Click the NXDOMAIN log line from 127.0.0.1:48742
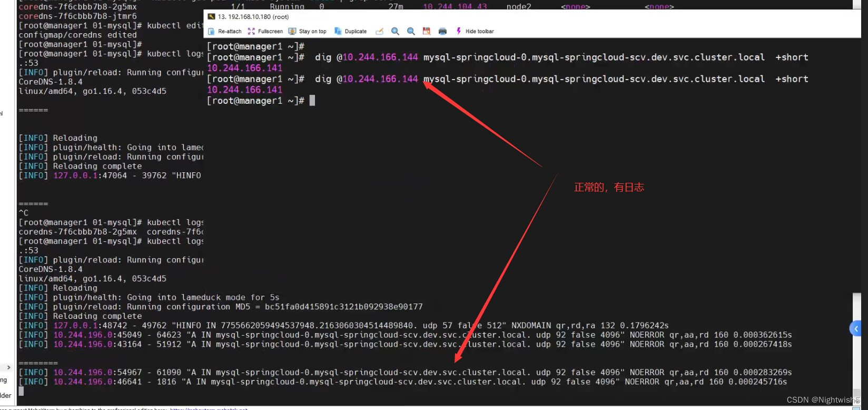This screenshot has height=410, width=868. pyautogui.click(x=343, y=326)
